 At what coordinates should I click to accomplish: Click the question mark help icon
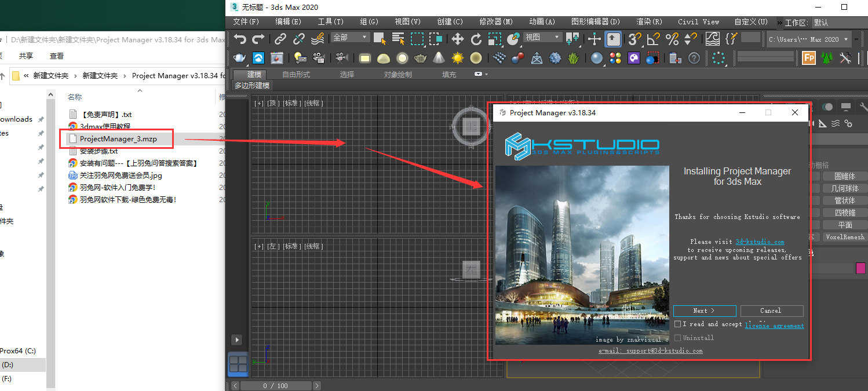point(694,58)
